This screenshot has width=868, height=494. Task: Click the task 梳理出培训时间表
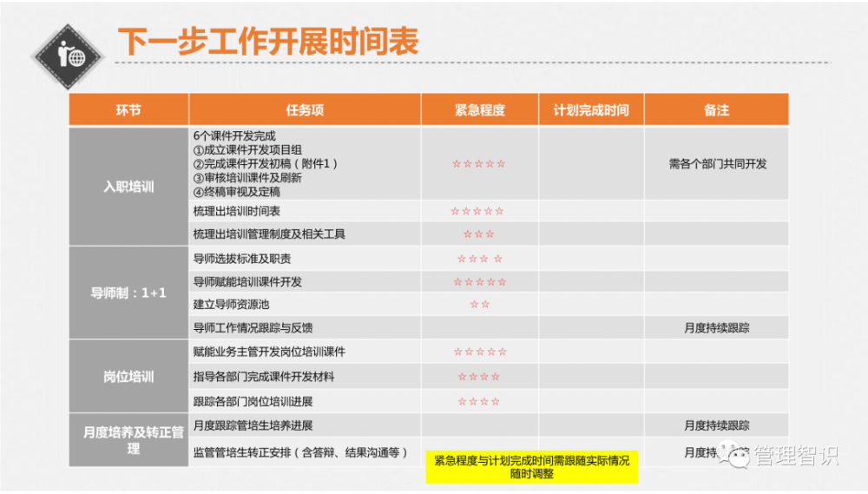(x=236, y=211)
